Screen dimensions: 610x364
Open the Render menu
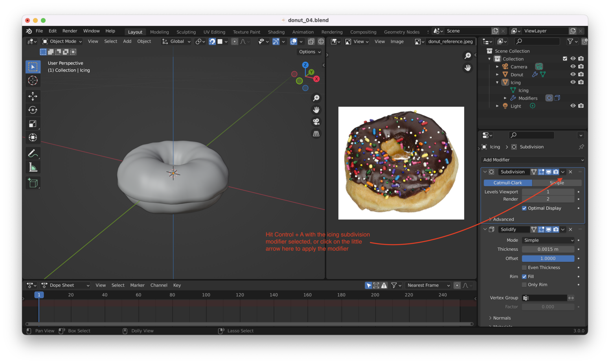[70, 31]
